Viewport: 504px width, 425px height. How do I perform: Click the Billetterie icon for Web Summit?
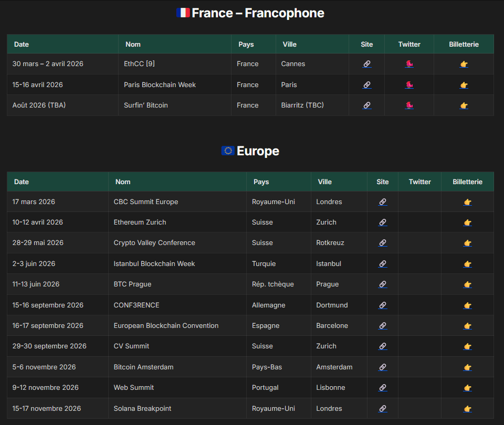click(467, 387)
